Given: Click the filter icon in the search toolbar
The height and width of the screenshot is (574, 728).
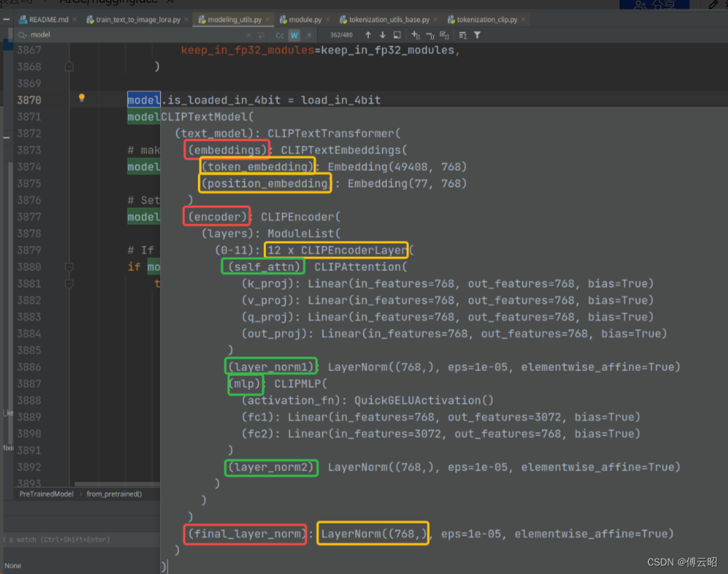Looking at the screenshot, I should (477, 34).
